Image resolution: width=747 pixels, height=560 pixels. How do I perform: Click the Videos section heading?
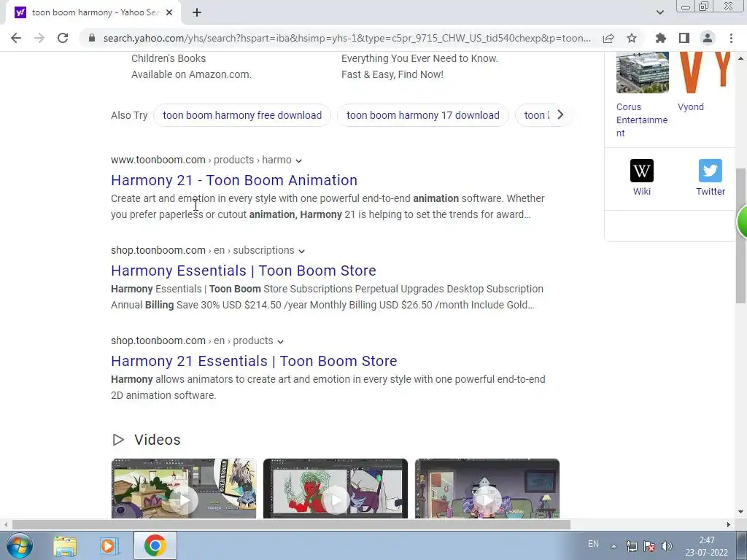[158, 440]
